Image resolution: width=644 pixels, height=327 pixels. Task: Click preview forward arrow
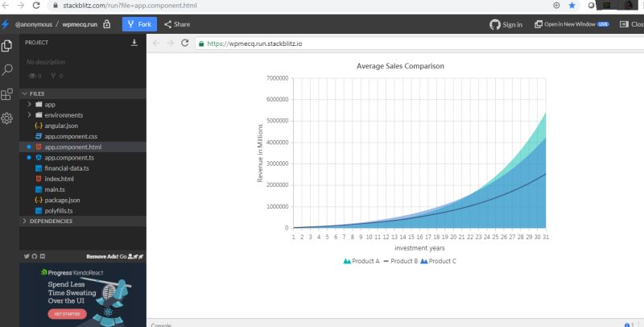tap(171, 43)
